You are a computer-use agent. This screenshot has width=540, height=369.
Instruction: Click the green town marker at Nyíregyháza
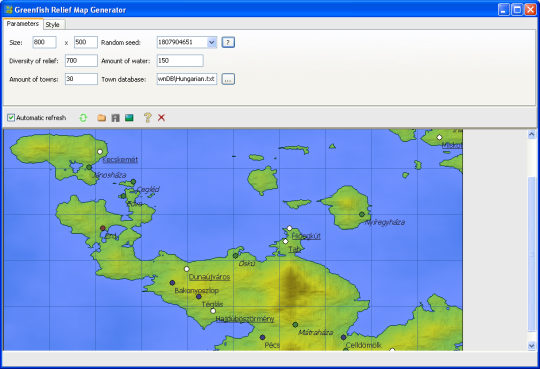click(x=362, y=214)
